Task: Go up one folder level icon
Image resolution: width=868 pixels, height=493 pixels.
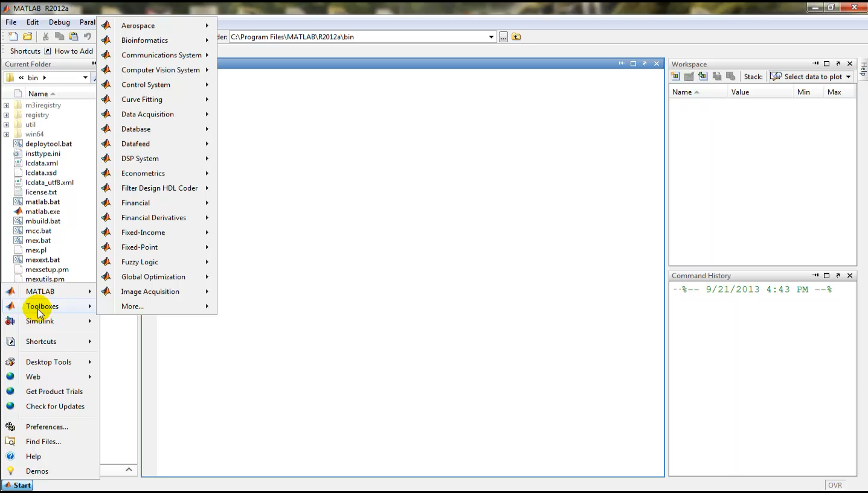Action: pos(516,37)
